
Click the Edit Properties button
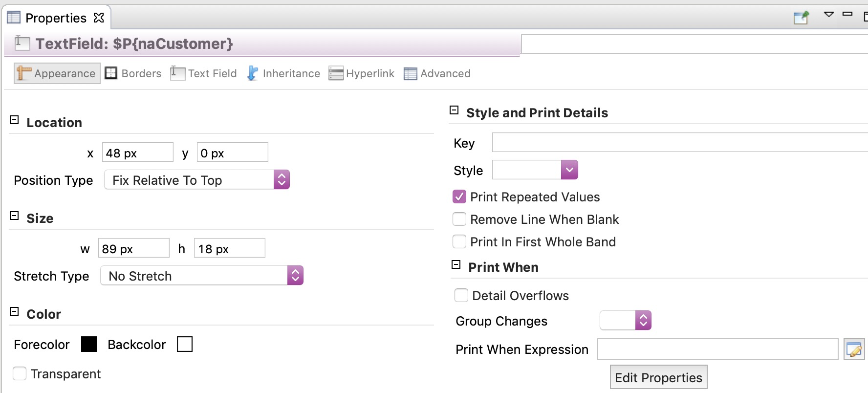tap(658, 377)
